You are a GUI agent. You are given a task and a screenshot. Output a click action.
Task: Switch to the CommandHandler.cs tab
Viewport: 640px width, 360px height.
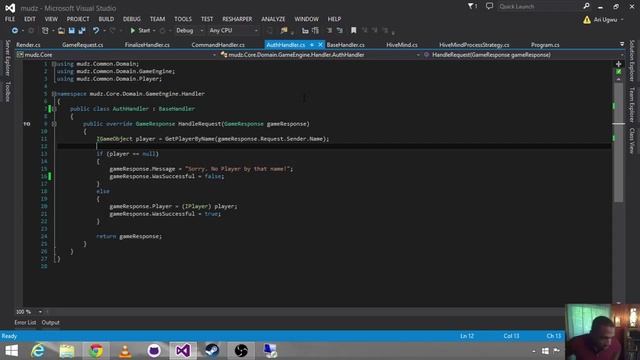(x=218, y=45)
